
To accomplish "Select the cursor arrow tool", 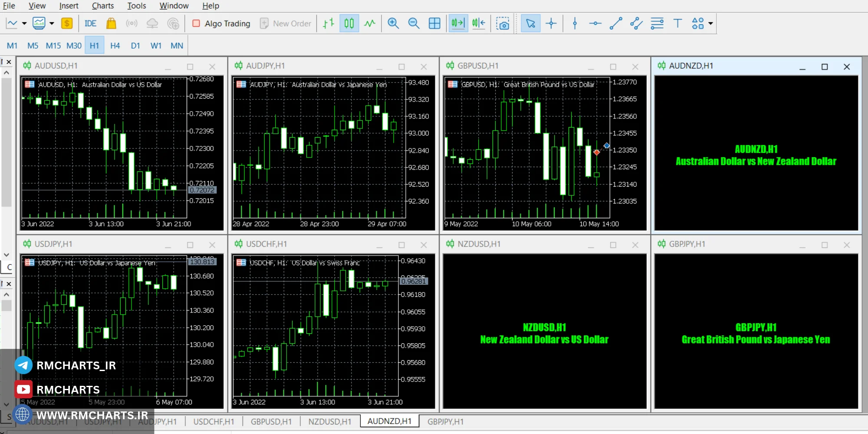I will [x=530, y=23].
